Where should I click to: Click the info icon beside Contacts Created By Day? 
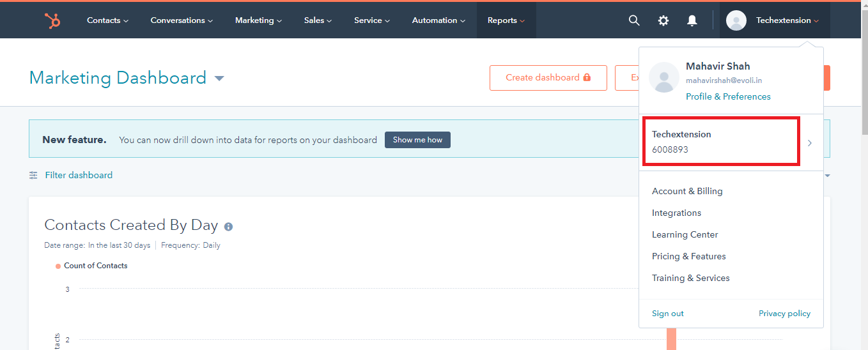click(x=229, y=226)
